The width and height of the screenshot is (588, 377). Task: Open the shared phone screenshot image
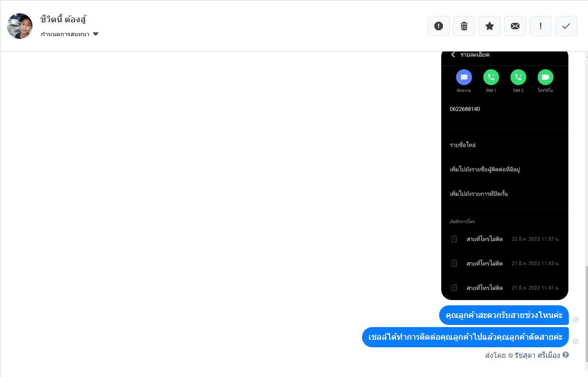pyautogui.click(x=505, y=175)
